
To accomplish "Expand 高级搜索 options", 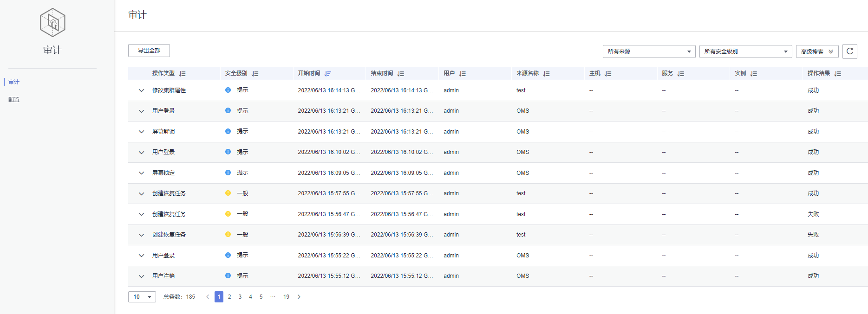I will click(x=817, y=51).
